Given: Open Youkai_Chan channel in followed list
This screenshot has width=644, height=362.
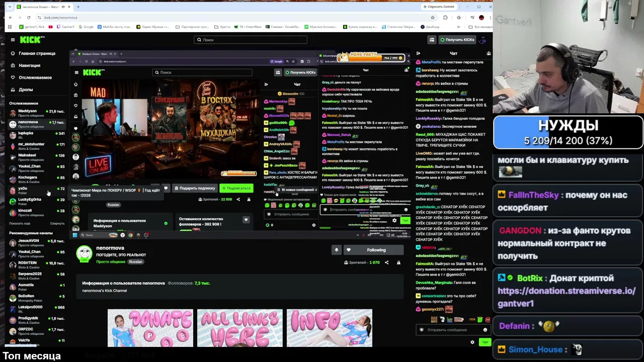Looking at the screenshot, I should click(x=37, y=168).
